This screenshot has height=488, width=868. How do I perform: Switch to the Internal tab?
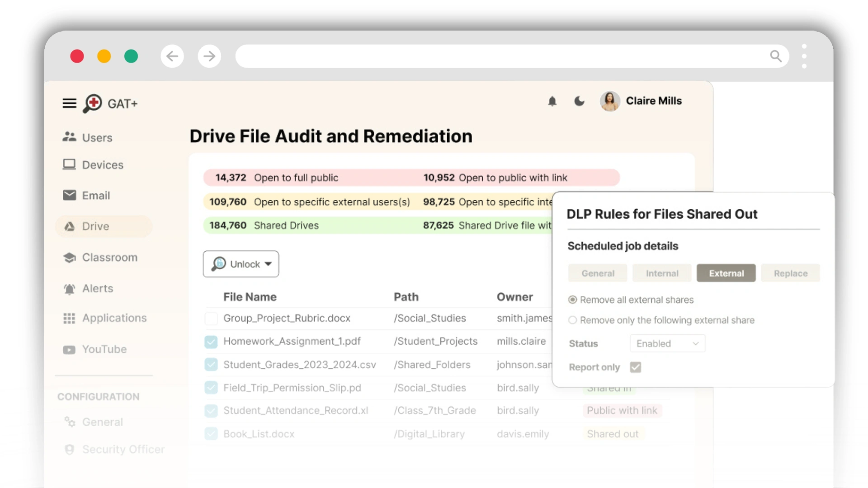pos(661,273)
